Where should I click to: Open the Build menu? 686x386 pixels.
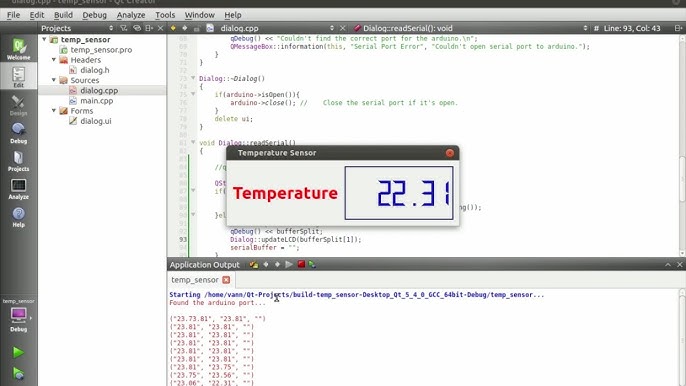click(63, 15)
